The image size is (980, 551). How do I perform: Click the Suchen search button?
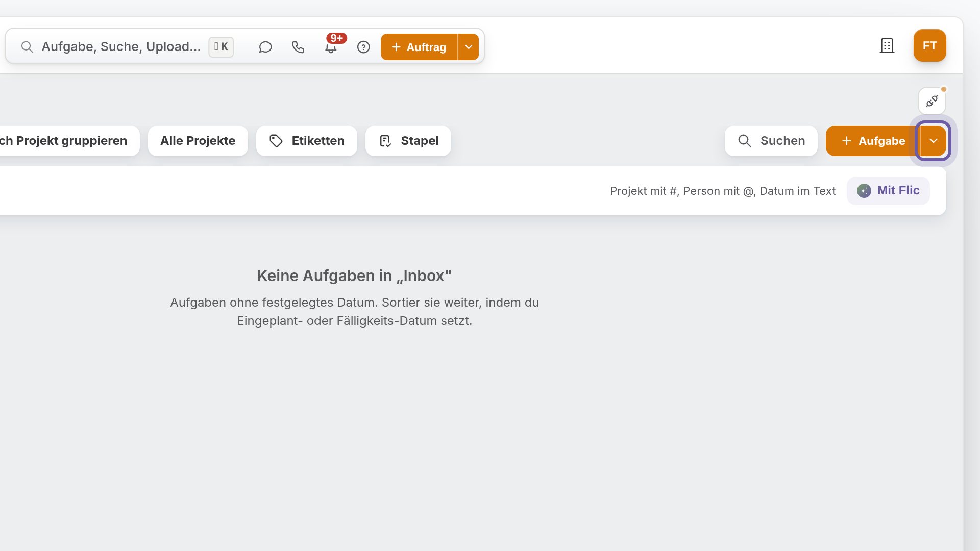[x=771, y=141]
